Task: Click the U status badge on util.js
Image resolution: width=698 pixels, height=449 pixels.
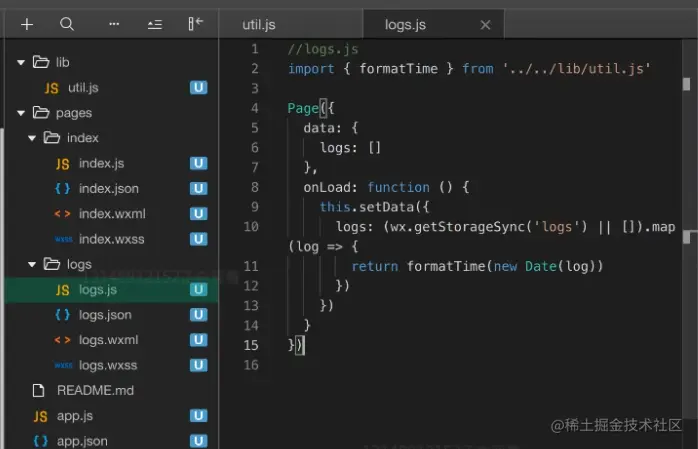Action: click(199, 88)
